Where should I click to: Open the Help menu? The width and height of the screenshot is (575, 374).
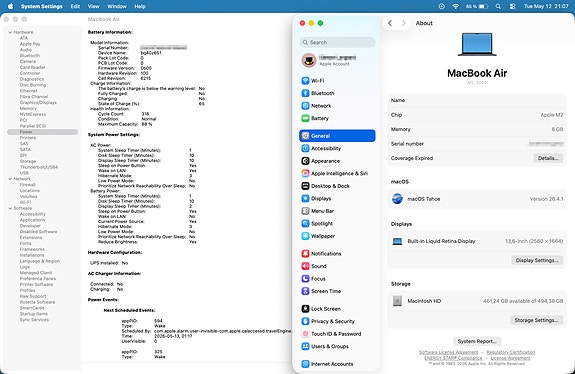(140, 6)
